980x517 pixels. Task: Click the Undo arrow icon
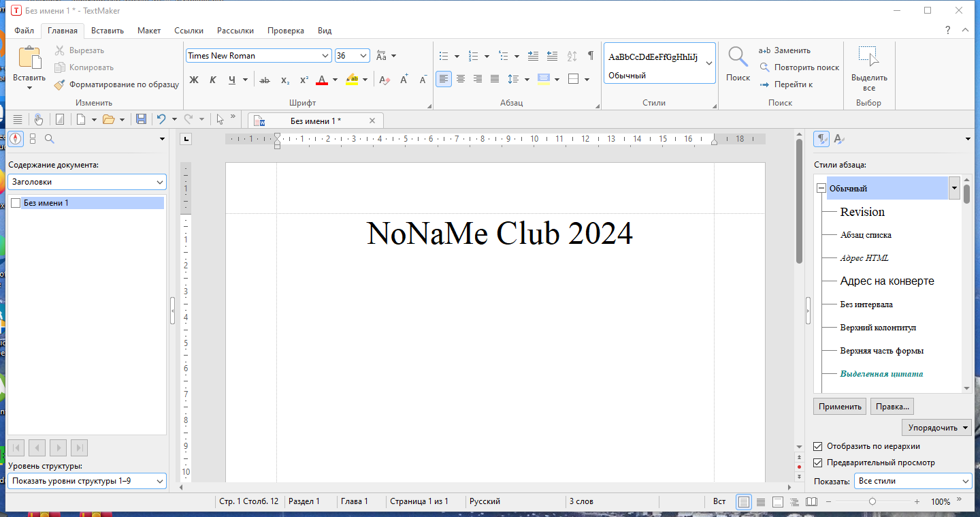(x=162, y=119)
